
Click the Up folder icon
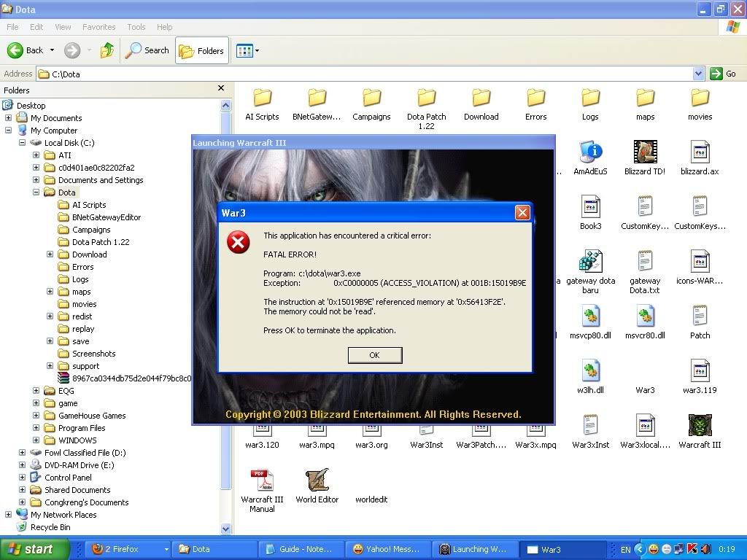point(107,50)
